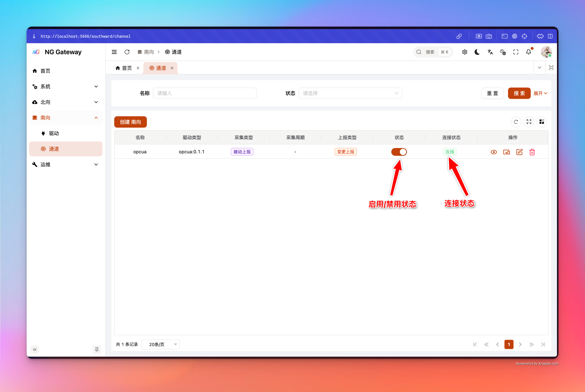Click the table refresh circular icon
Image resolution: width=585 pixels, height=392 pixels.
click(x=516, y=122)
